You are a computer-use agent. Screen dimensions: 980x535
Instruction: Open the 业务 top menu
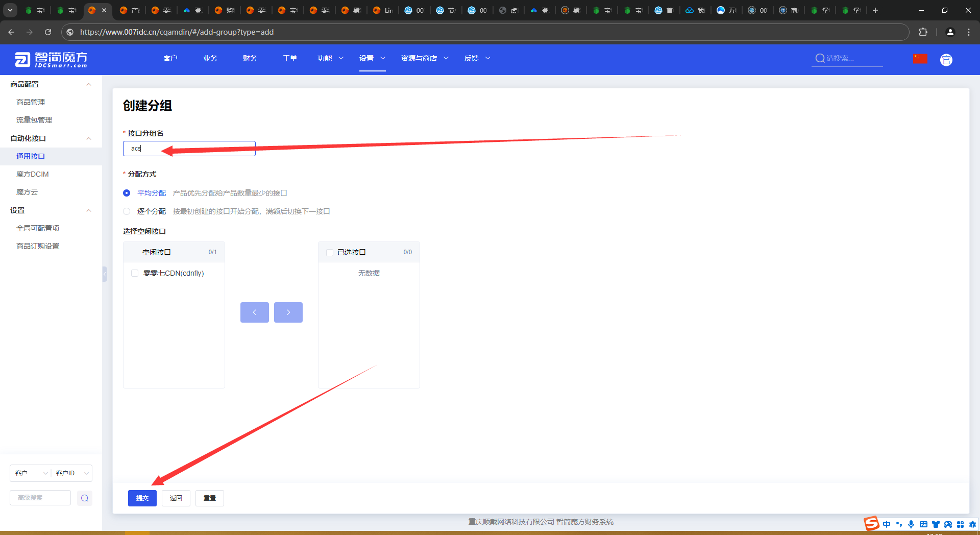210,58
